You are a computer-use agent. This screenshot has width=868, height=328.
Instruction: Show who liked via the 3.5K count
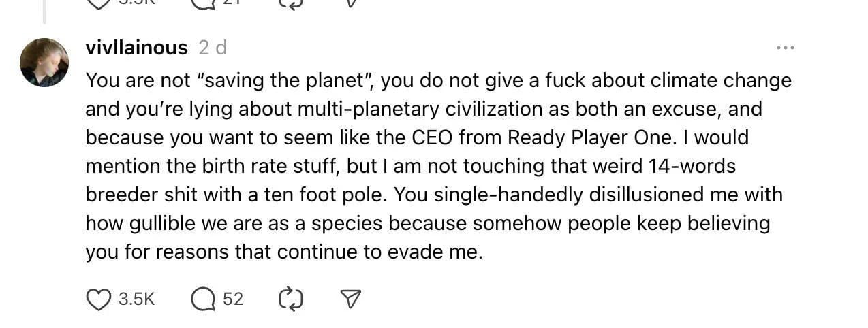tap(138, 299)
